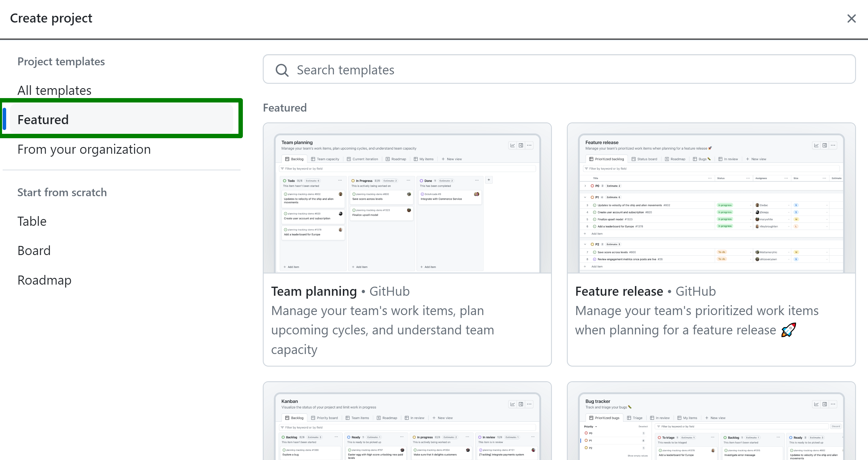Collapse the P1 group in Feature release preview
This screenshot has height=460, width=868.
point(585,197)
